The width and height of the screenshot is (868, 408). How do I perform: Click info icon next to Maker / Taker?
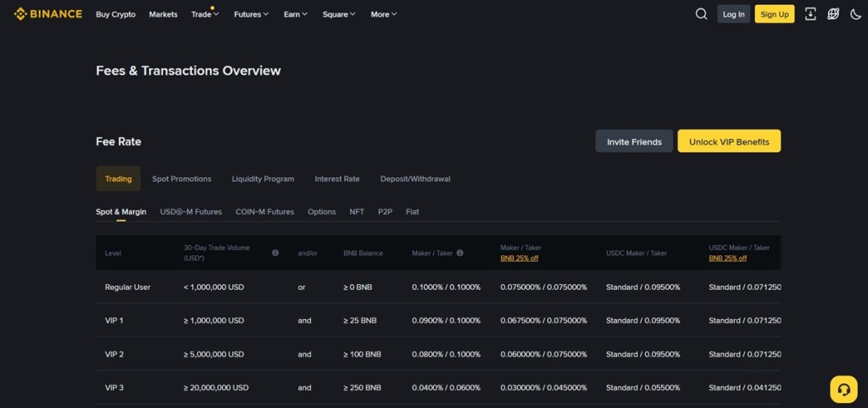459,253
